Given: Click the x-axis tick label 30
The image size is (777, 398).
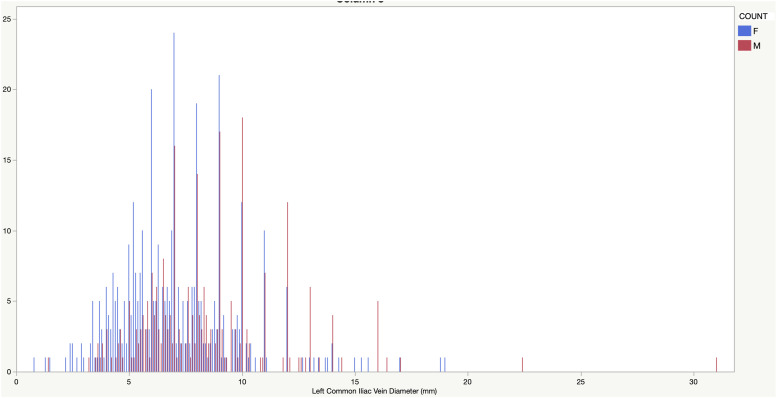Looking at the screenshot, I should click(x=693, y=382).
